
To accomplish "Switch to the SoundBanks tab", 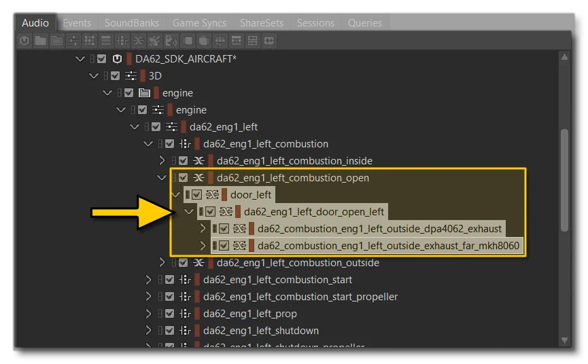I will pyautogui.click(x=132, y=23).
